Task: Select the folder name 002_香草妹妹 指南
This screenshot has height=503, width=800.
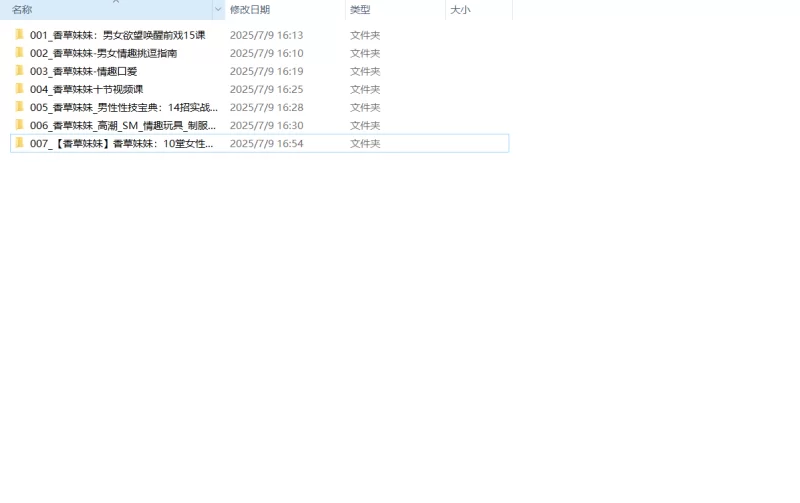Action: 103,53
